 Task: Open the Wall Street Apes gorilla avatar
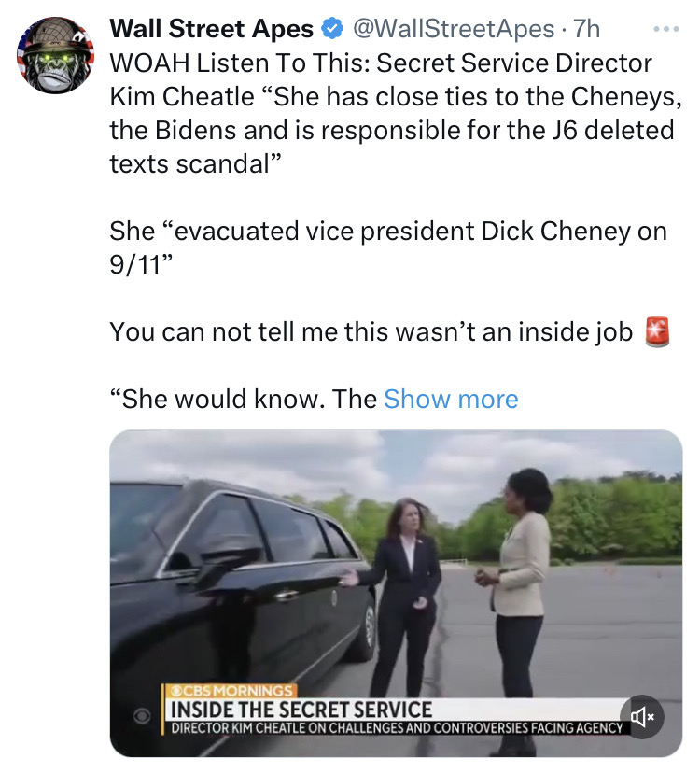click(x=55, y=55)
